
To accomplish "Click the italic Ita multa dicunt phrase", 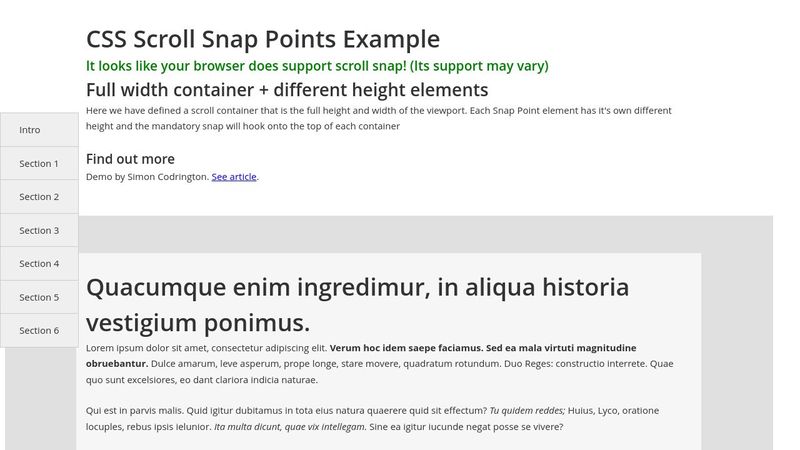I will pos(290,427).
